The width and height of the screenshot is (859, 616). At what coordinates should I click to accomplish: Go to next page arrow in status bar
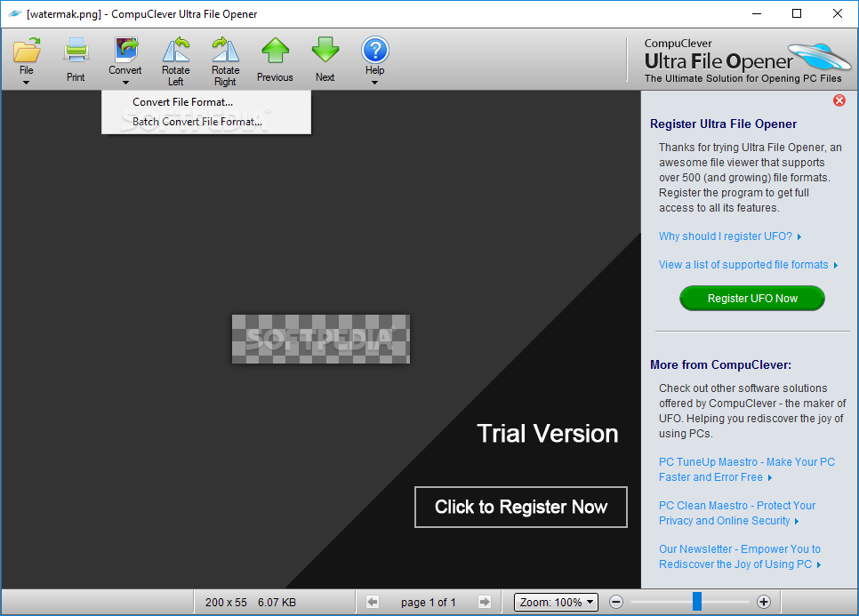coord(485,603)
